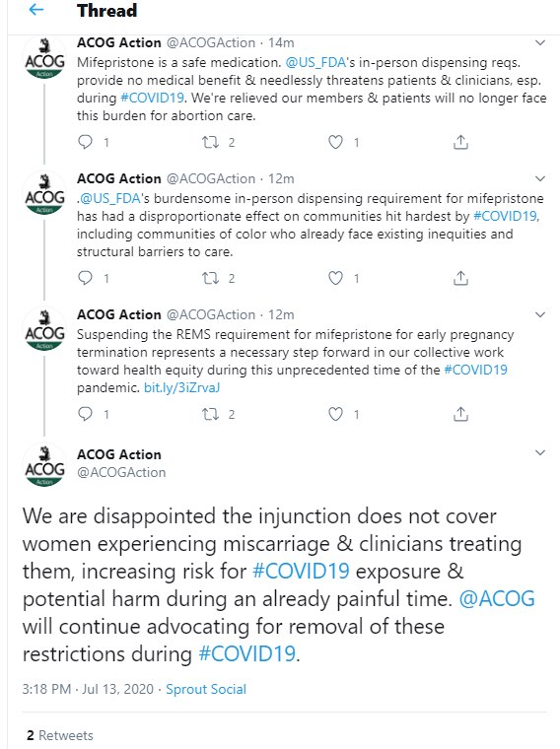View the 2 Retweets list
The width and height of the screenshot is (560, 749).
pos(60,735)
